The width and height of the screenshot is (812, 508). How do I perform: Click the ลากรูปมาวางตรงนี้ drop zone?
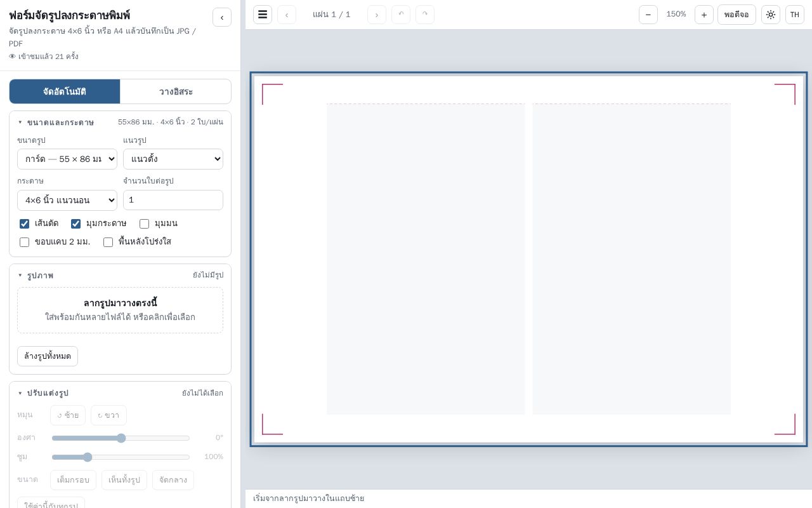point(120,310)
